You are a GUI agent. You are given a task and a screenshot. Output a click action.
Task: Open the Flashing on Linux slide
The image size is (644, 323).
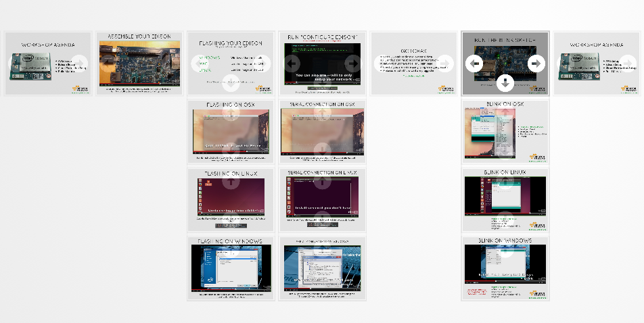(x=231, y=200)
